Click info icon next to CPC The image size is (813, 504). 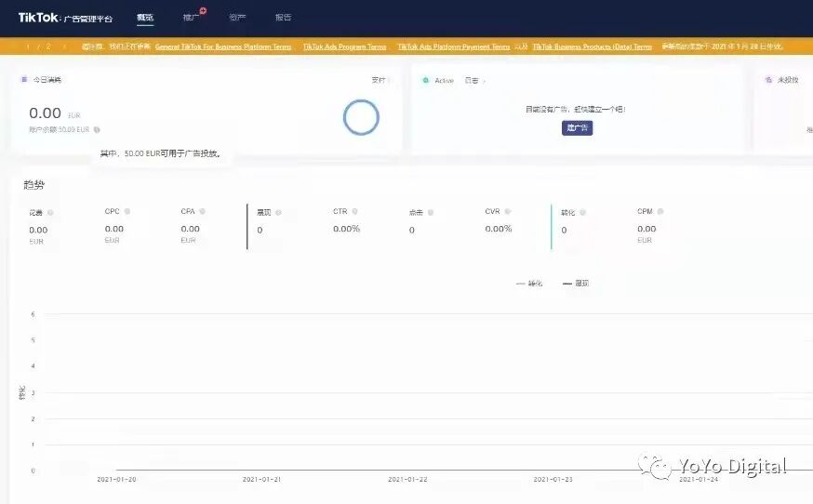(x=127, y=211)
